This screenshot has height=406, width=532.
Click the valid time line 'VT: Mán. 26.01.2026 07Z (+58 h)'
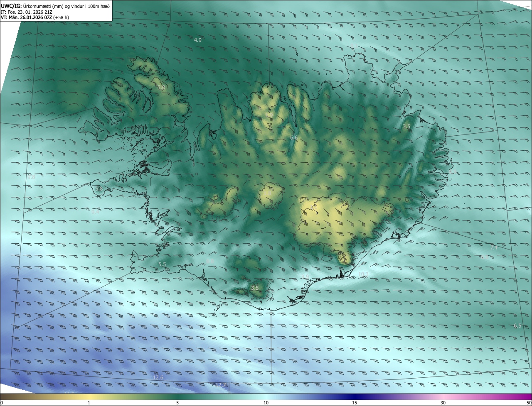35,17
